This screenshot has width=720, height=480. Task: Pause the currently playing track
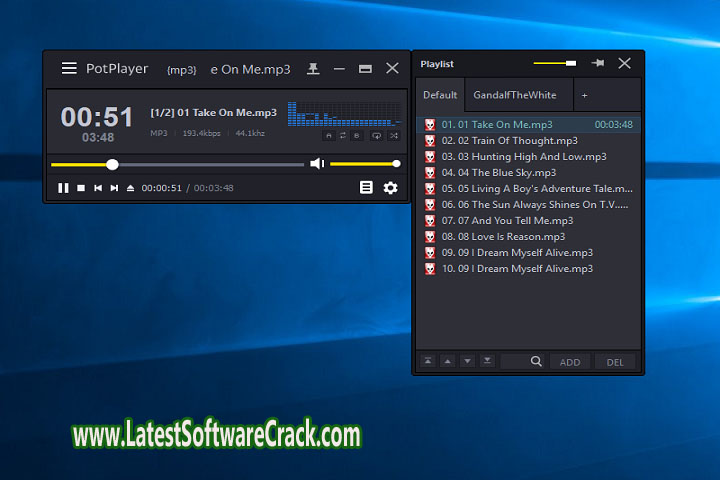click(63, 188)
